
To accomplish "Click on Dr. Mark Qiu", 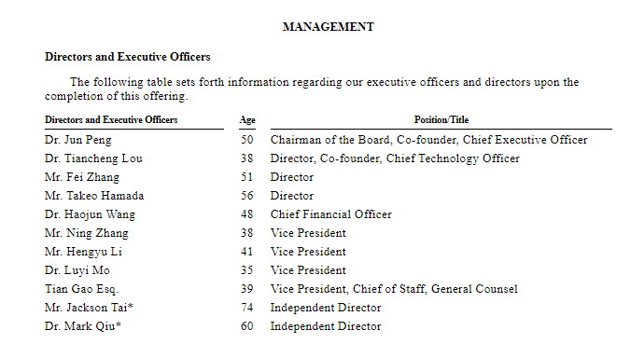I will point(83,326).
